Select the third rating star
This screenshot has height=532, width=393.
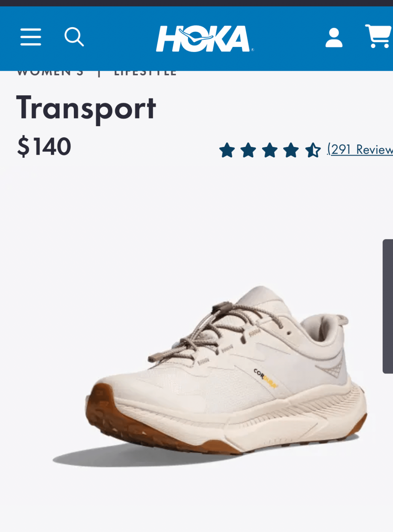point(270,150)
